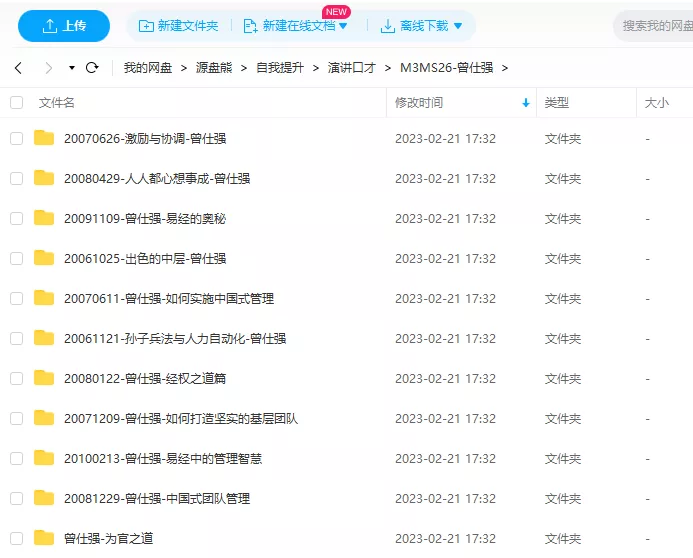Screen dimensions: 693x558
Task: Click the folder icon for 曾仕强-为官之道
Action: tap(44, 538)
